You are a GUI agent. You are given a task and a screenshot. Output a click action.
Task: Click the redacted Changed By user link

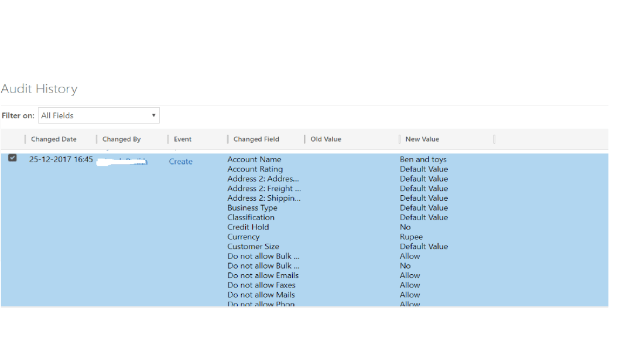point(123,161)
